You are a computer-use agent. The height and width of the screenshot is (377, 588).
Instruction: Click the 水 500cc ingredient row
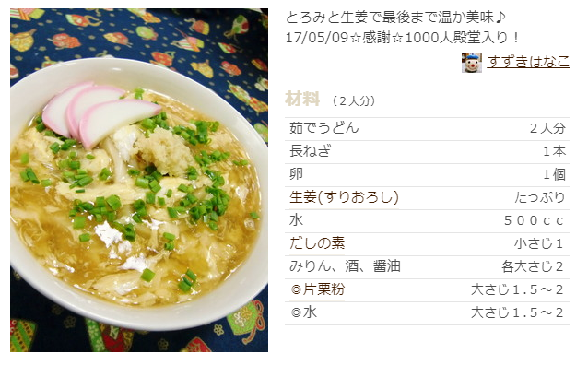428,220
